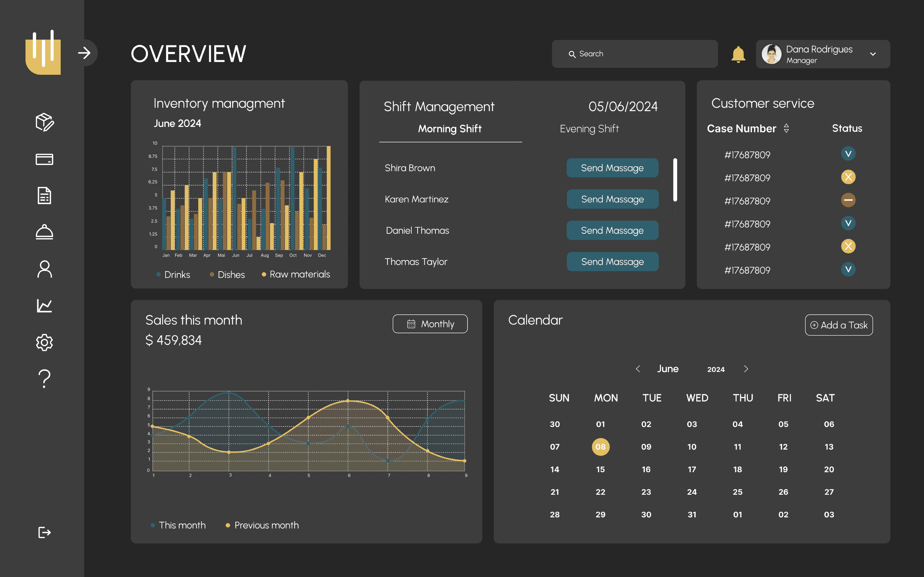The height and width of the screenshot is (577, 924).
Task: Open the inventory box icon in sidebar
Action: pos(45,122)
